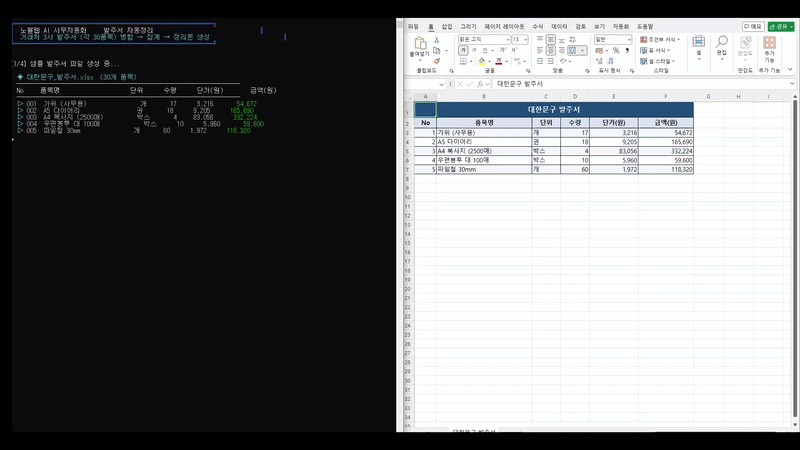Open Conditional Formatting (조건부 서식) menu
The width and height of the screenshot is (800, 450).
pyautogui.click(x=660, y=39)
